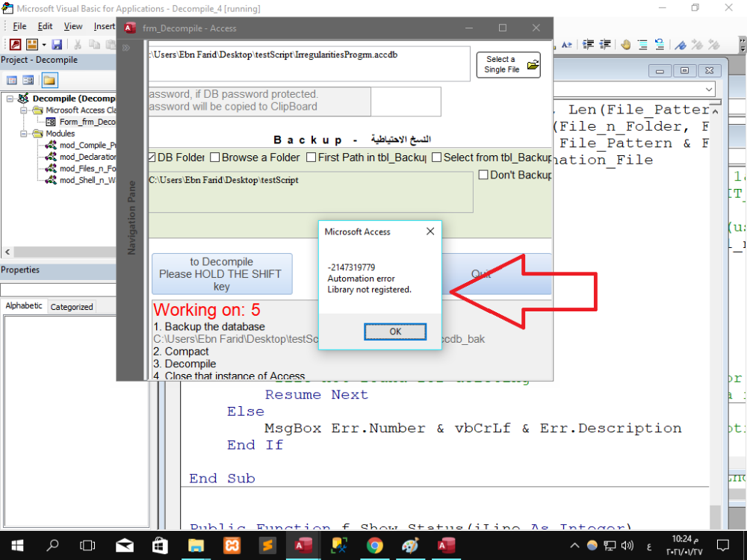Show hidden system tray icons
The height and width of the screenshot is (560, 747).
coord(574,545)
